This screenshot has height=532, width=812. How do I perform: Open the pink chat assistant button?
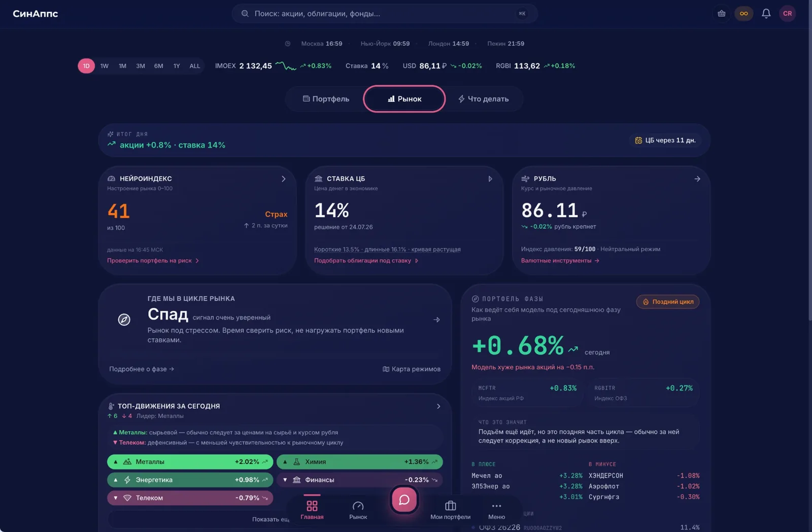click(404, 500)
